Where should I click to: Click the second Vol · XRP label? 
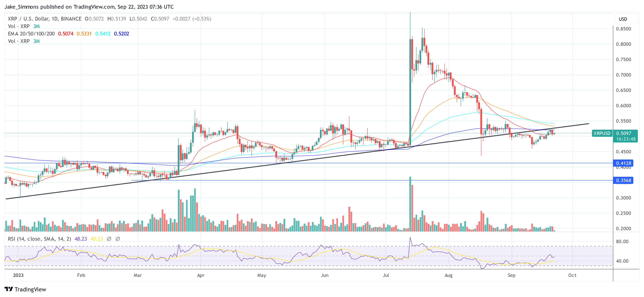click(x=19, y=41)
